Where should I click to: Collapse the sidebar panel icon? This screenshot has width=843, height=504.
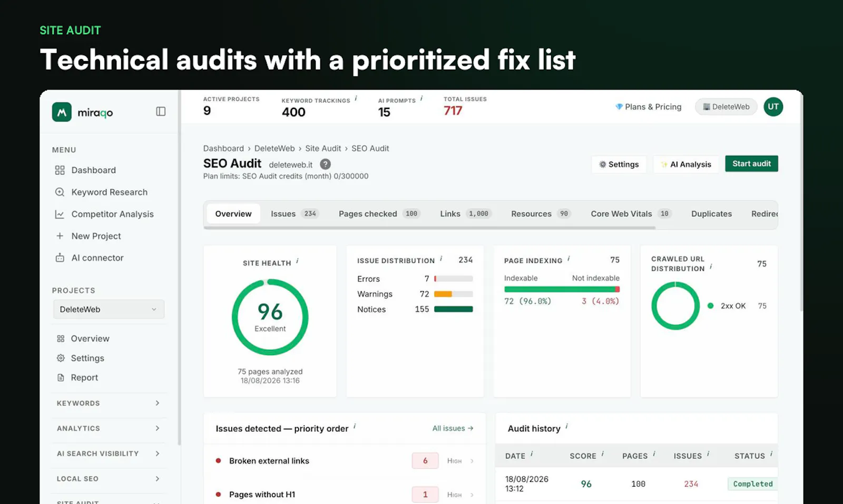161,112
